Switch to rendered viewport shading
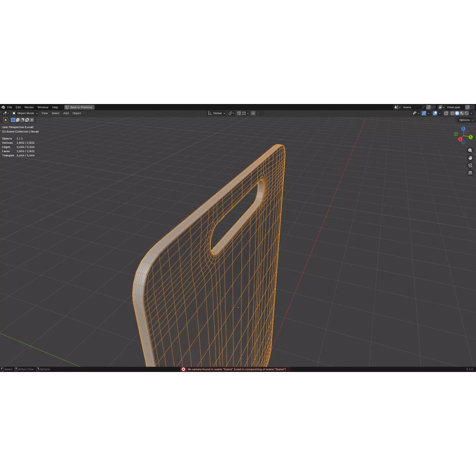476x476 pixels. pos(467,113)
